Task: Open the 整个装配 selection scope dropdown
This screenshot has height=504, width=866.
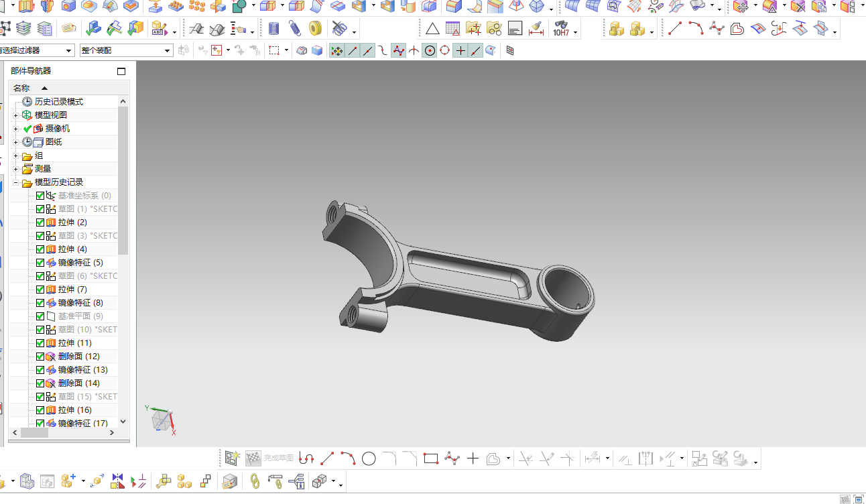Action: pyautogui.click(x=125, y=50)
